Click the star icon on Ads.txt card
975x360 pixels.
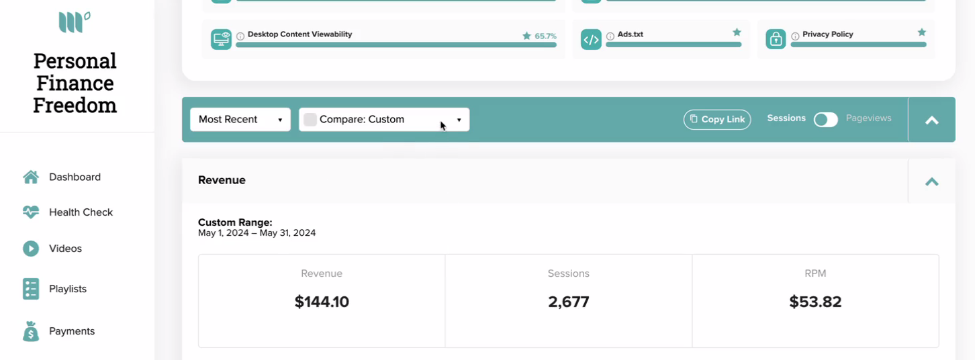point(737,32)
